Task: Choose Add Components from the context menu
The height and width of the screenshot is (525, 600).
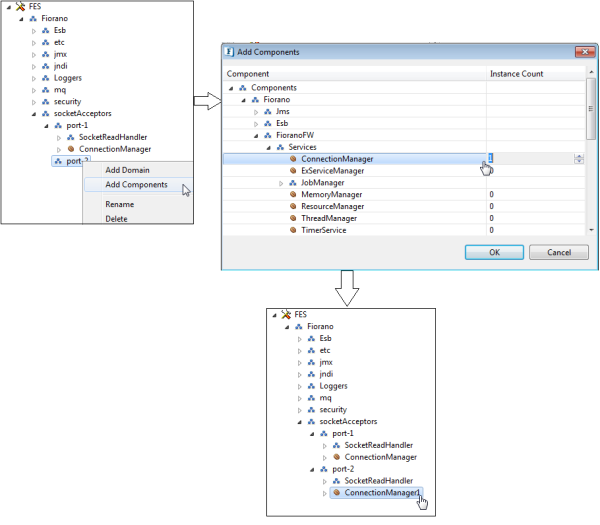Action: [136, 184]
